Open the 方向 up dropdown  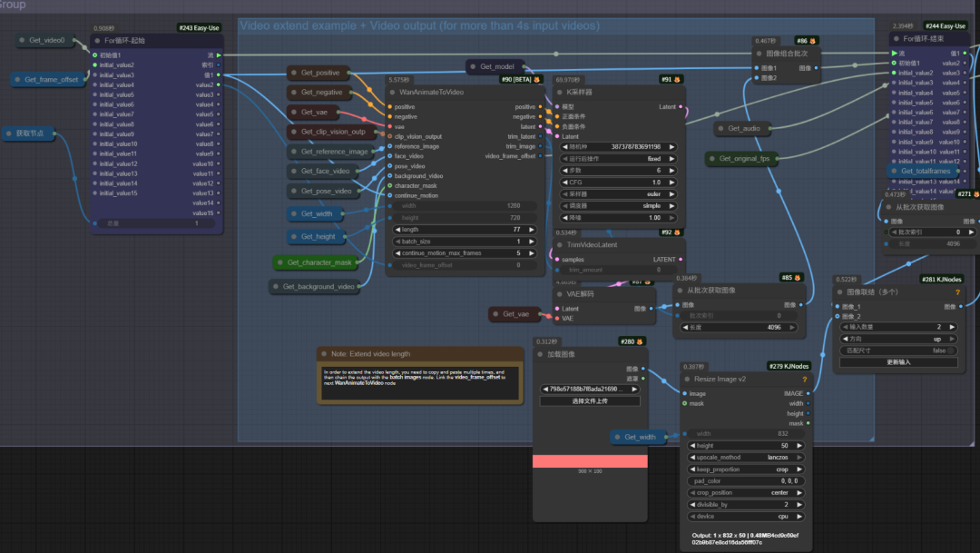(898, 339)
